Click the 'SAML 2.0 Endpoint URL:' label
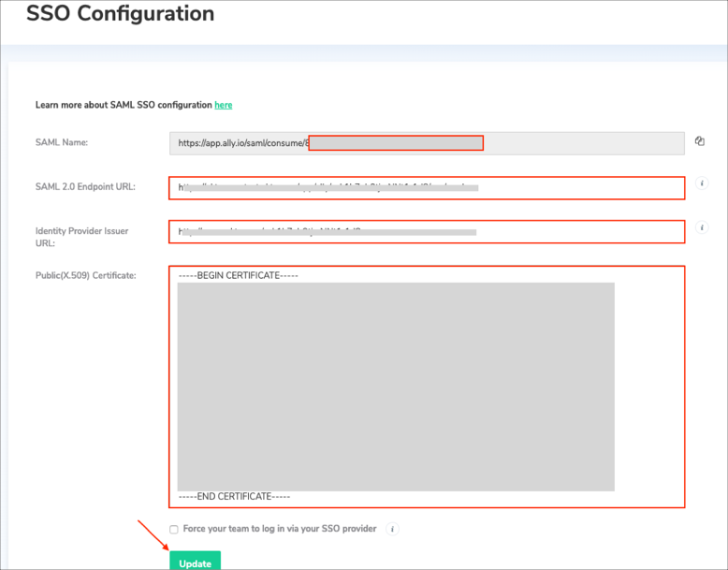The width and height of the screenshot is (728, 570). [85, 186]
